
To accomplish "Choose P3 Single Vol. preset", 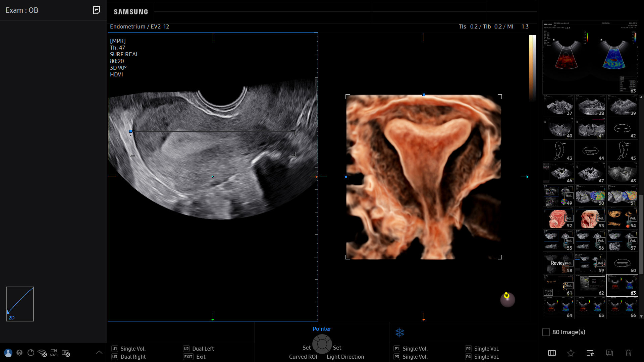I will pos(411,357).
